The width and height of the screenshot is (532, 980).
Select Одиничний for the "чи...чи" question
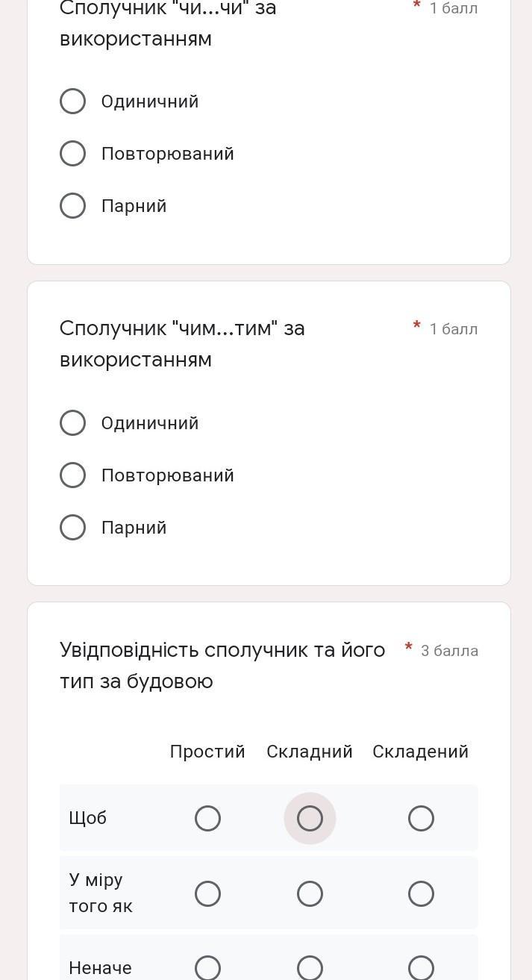coord(72,102)
